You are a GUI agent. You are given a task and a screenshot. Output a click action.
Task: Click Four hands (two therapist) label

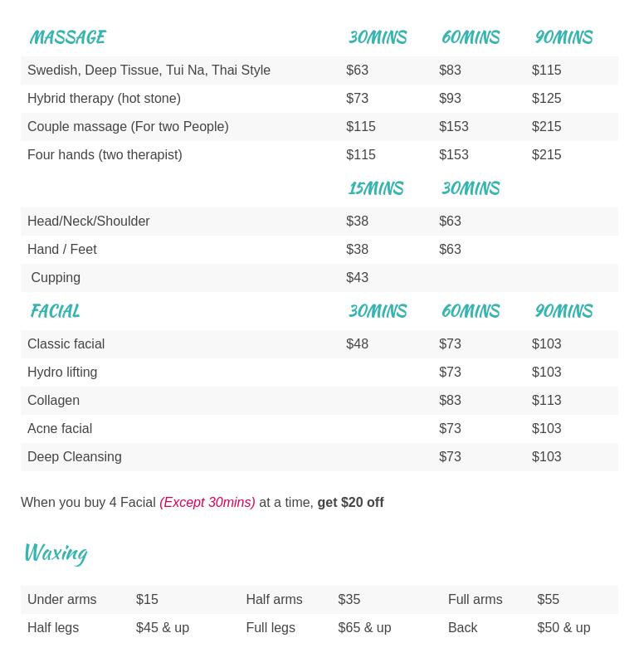pyautogui.click(x=105, y=155)
